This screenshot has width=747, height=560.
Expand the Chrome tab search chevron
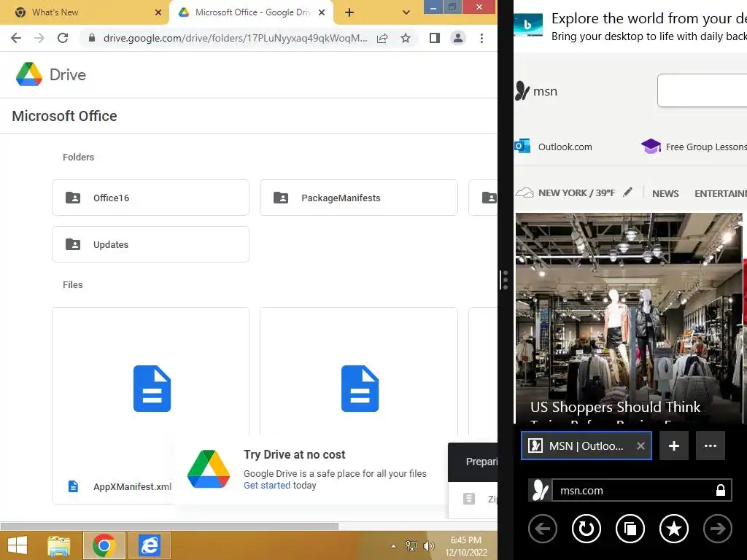click(406, 12)
